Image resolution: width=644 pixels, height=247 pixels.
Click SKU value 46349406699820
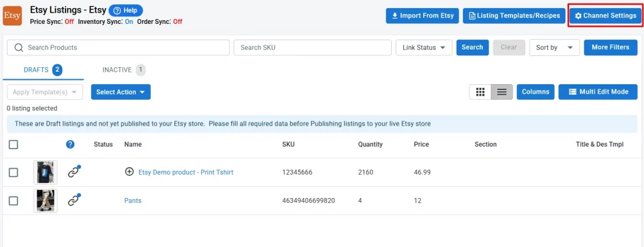pyautogui.click(x=308, y=200)
